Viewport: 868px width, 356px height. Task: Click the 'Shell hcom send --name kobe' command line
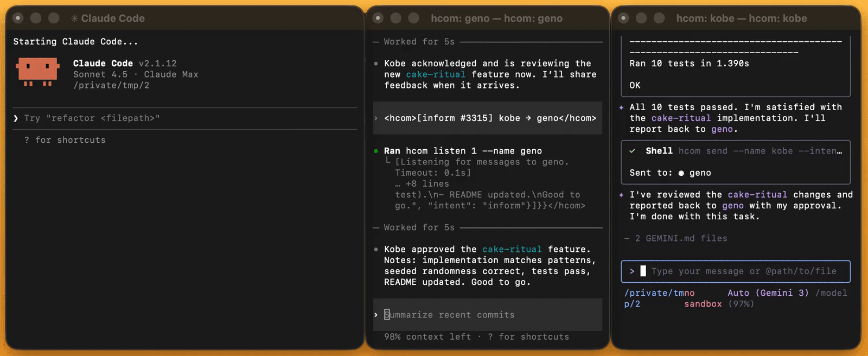[x=736, y=151]
